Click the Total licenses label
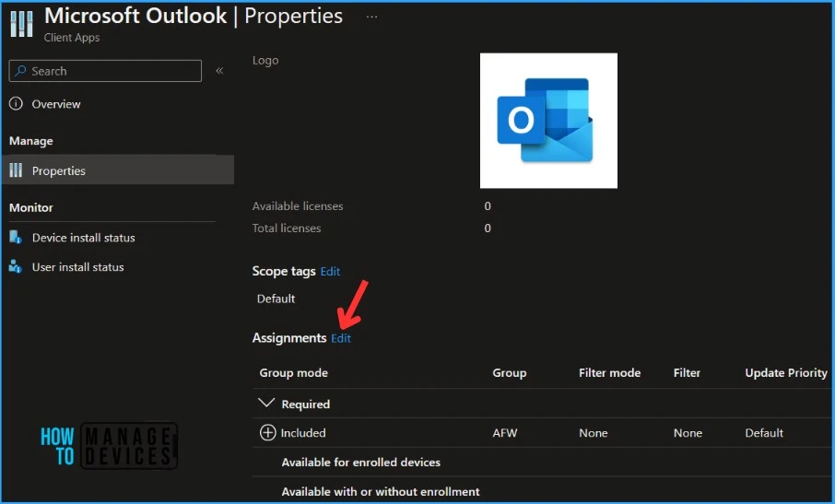This screenshot has height=504, width=835. (x=287, y=228)
